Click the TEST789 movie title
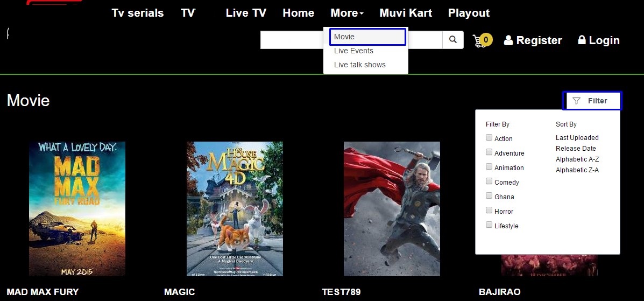The width and height of the screenshot is (644, 301). coord(341,292)
